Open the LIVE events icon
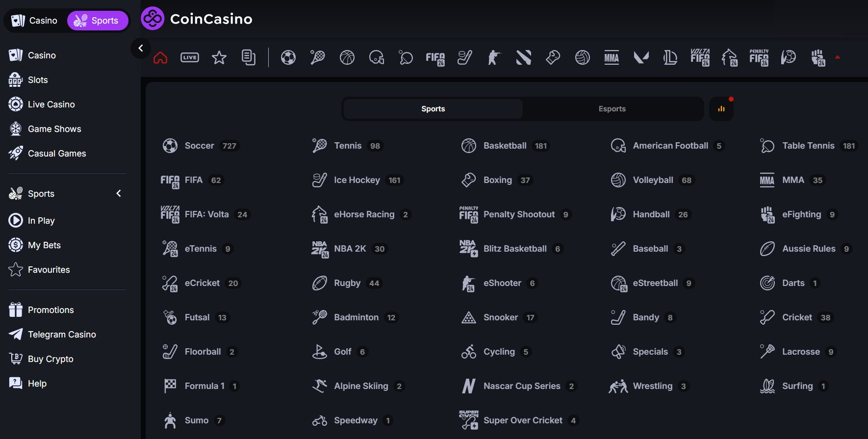 point(190,58)
